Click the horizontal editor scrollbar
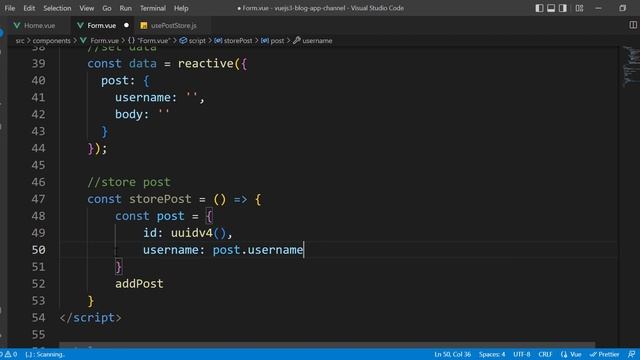Screen dimensions: 640x360 [x=327, y=345]
